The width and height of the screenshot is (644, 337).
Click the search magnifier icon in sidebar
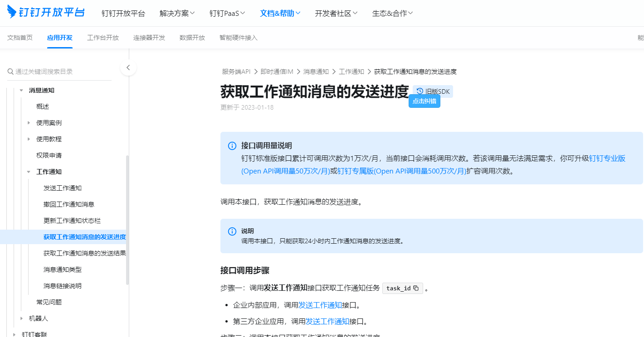pyautogui.click(x=10, y=72)
